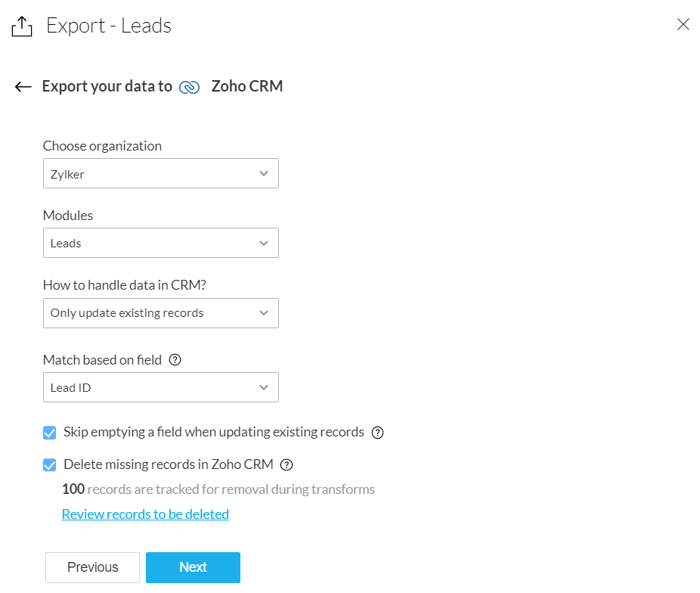The width and height of the screenshot is (700, 593).
Task: Click the blue Next button
Action: pos(193,567)
